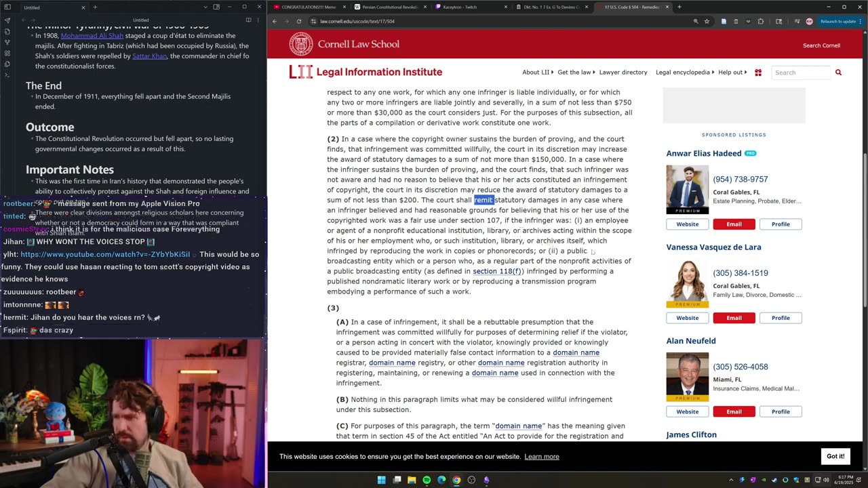Open Anwar Elias Hadeed listing
This screenshot has height=488, width=868.
704,153
